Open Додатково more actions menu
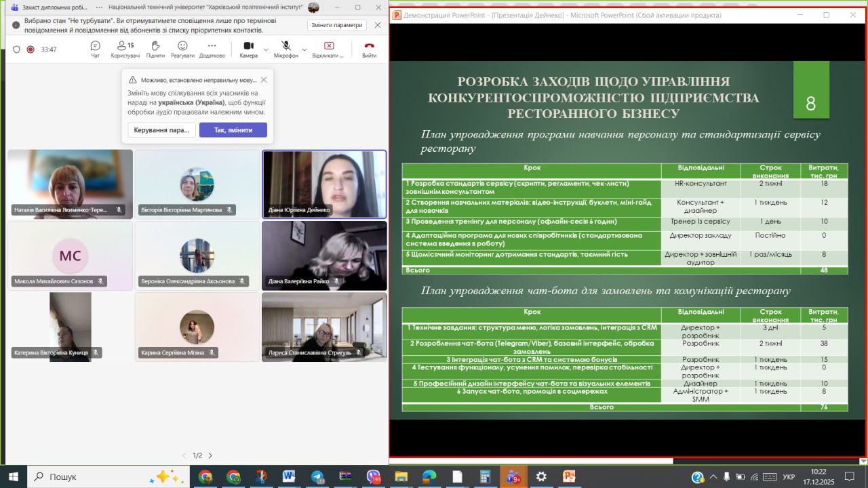 [212, 49]
